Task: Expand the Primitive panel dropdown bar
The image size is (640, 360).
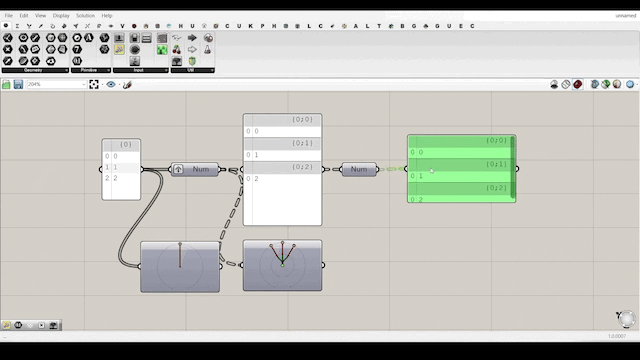Action: 91,70
